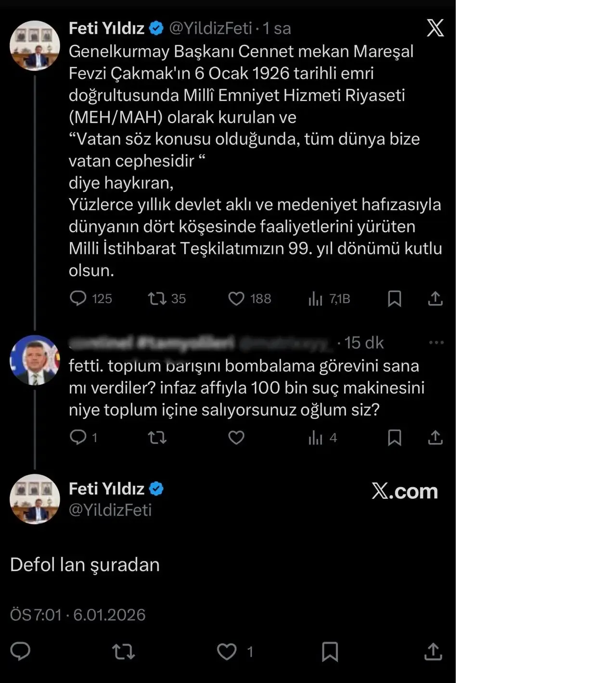Bookmark the bottom 'Defol lan şuradan' tweet
The image size is (616, 683).
pos(330,652)
